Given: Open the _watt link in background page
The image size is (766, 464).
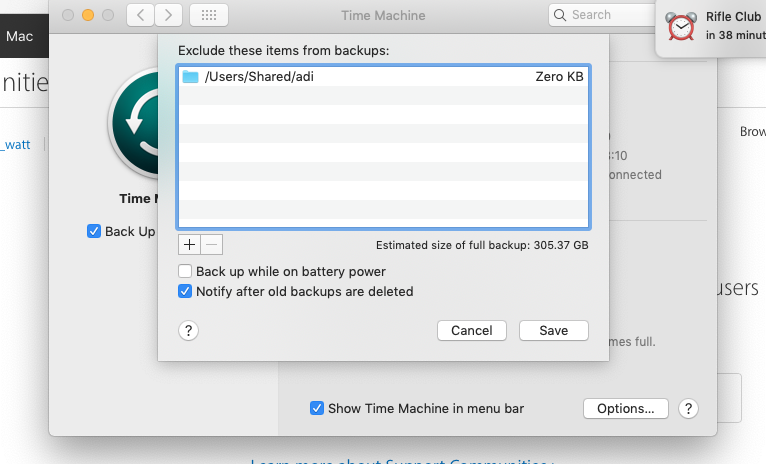Looking at the screenshot, I should click(x=16, y=145).
